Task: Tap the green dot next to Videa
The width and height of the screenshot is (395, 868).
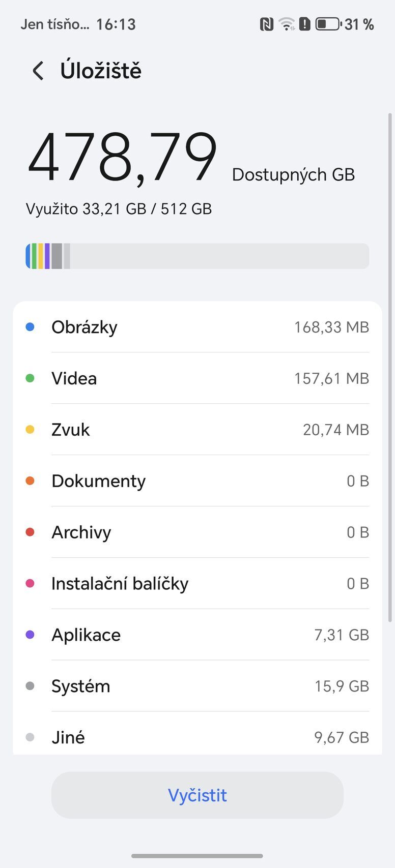Action: 30,378
